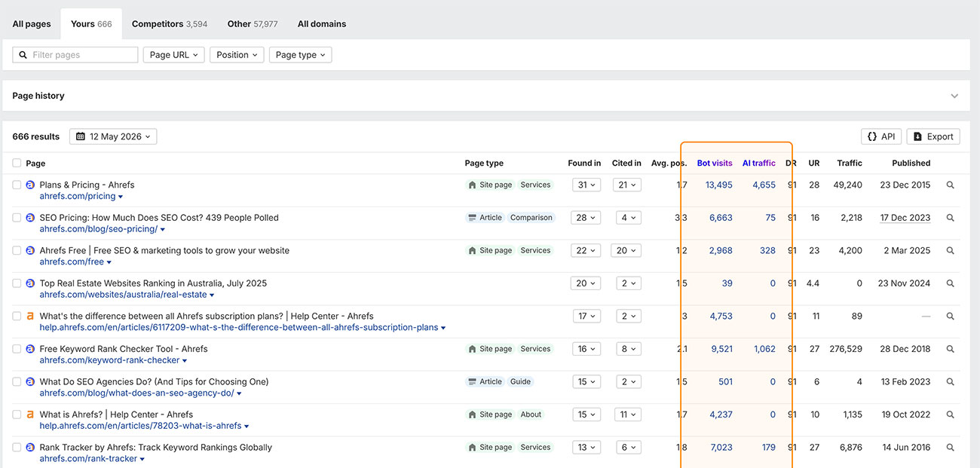Screen dimensions: 980x468
Task: Click the Article icon in SEO Agencies row
Action: click(472, 382)
